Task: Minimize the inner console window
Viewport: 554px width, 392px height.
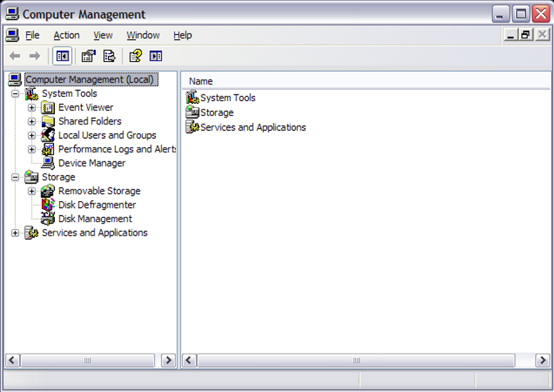Action: [511, 35]
